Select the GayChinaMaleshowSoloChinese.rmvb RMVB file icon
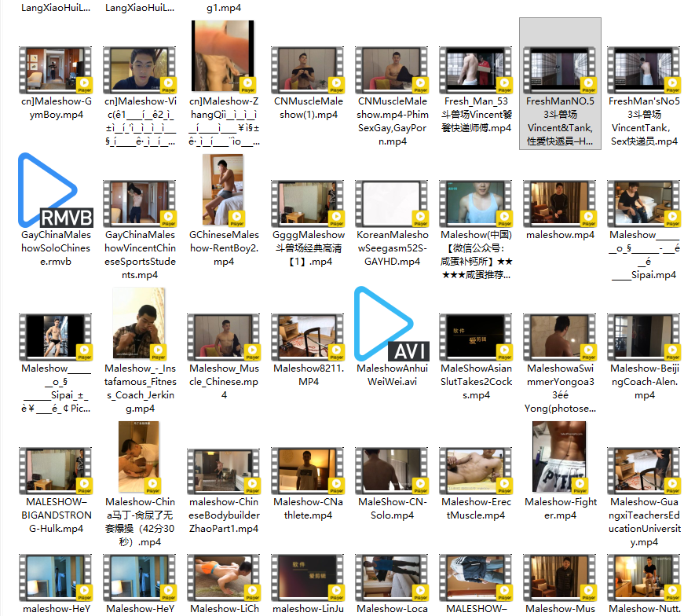This screenshot has width=684, height=616. pyautogui.click(x=55, y=190)
